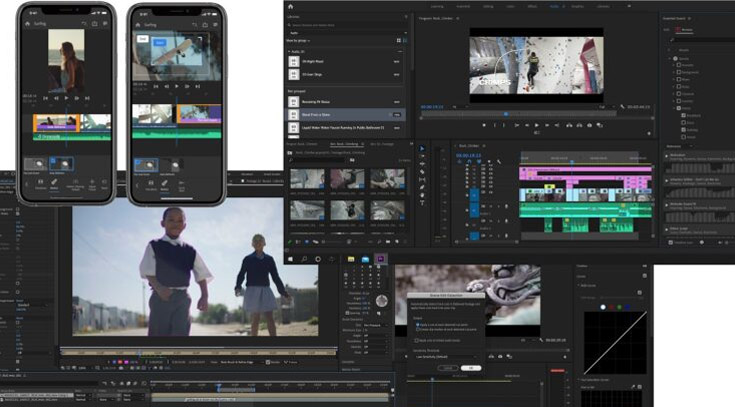Screen dimensions: 735x407
Task: Click the Pen tool in timeline toolbar
Action: (x=423, y=185)
